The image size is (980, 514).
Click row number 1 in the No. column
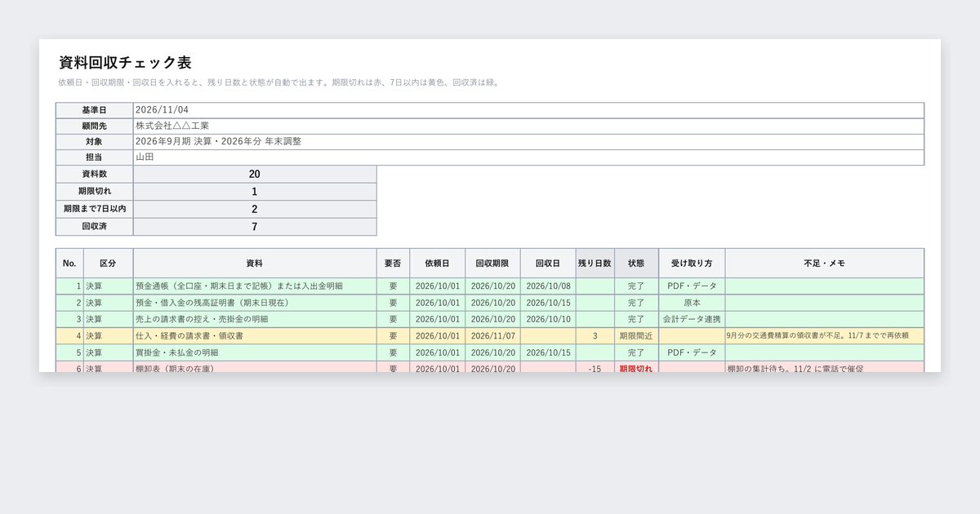click(x=69, y=286)
